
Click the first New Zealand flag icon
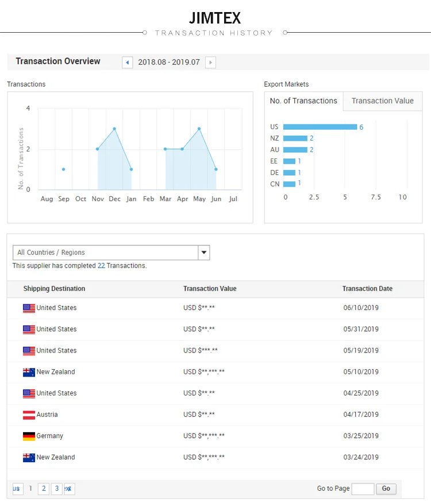click(x=29, y=372)
